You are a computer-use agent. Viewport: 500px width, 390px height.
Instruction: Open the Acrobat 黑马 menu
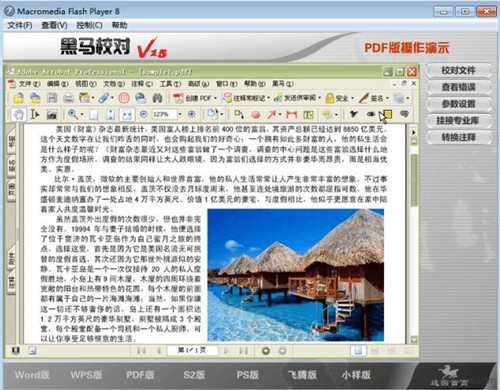coord(283,84)
